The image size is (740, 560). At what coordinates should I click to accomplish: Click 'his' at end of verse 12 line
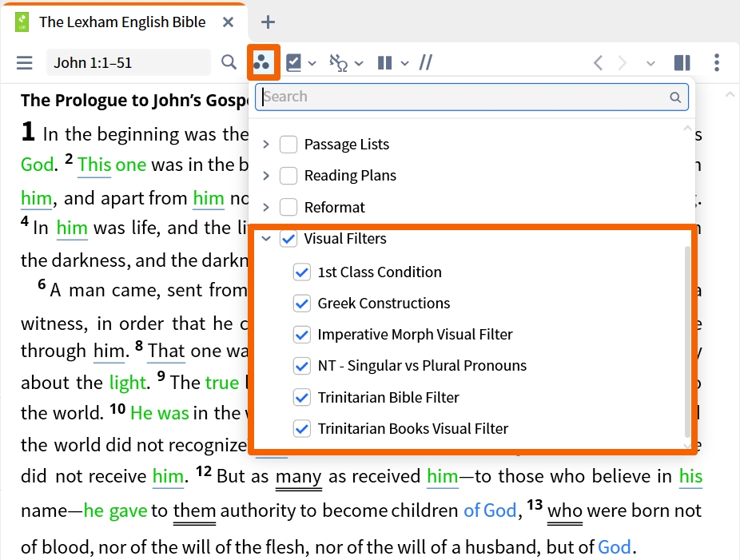point(691,476)
